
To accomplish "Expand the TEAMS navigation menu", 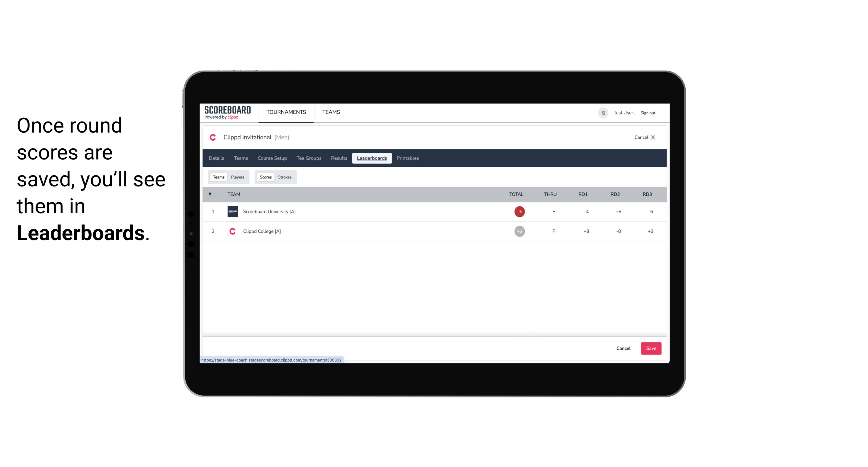I will coord(331,112).
